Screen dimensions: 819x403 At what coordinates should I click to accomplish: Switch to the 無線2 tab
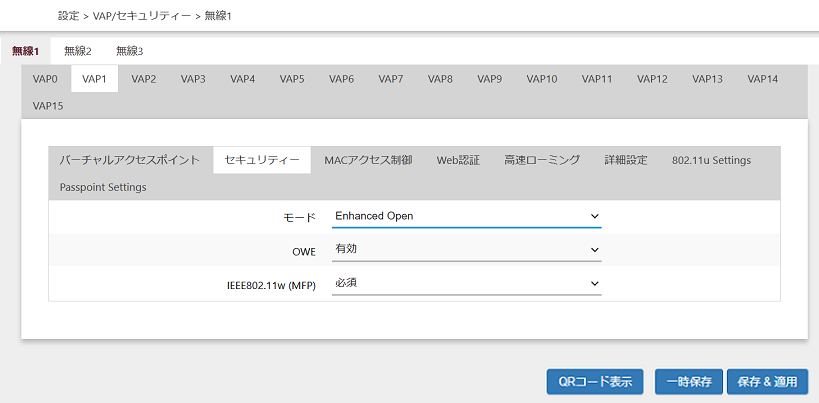click(78, 51)
